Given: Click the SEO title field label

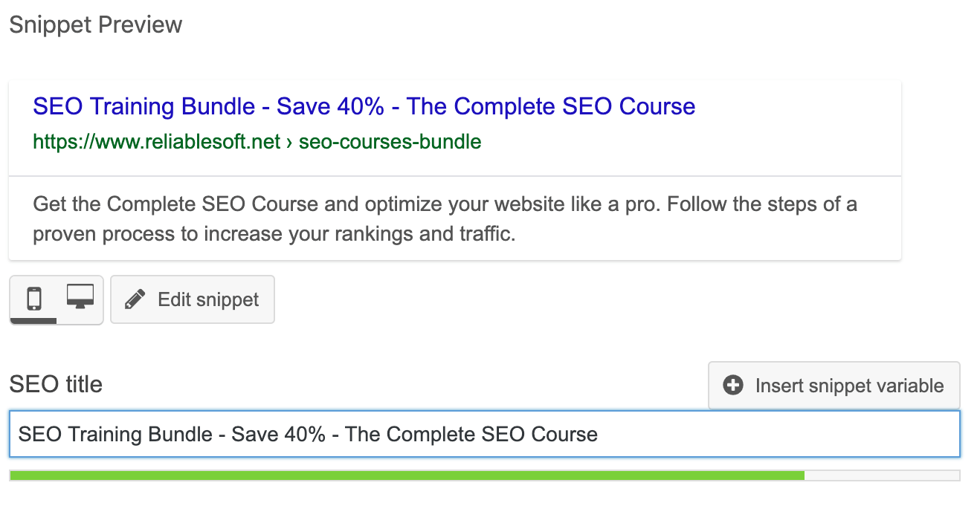Looking at the screenshot, I should coord(56,384).
